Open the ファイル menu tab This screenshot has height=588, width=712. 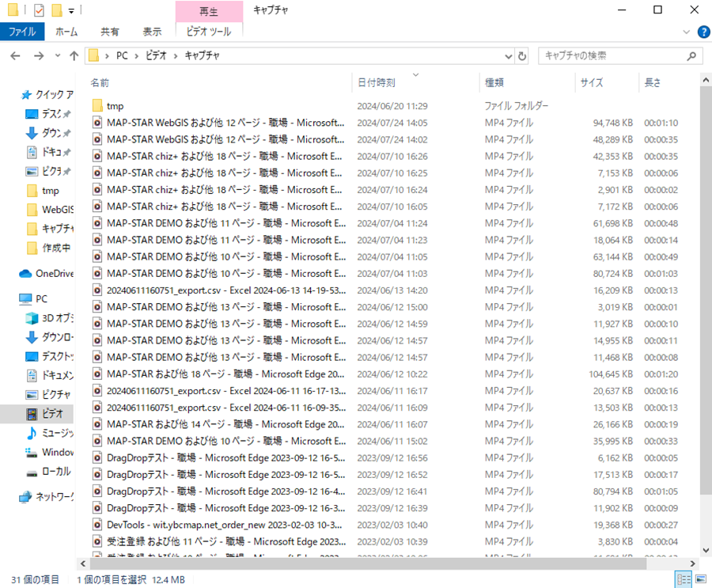pyautogui.click(x=22, y=32)
